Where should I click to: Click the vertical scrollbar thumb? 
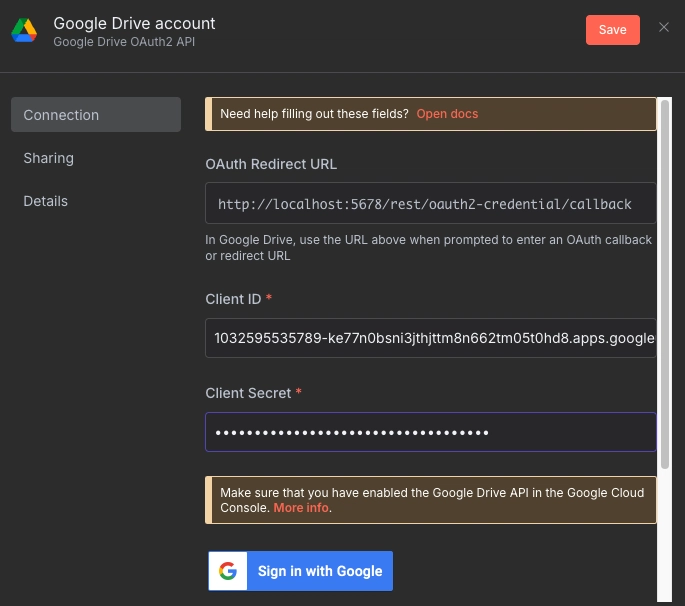pos(664,284)
